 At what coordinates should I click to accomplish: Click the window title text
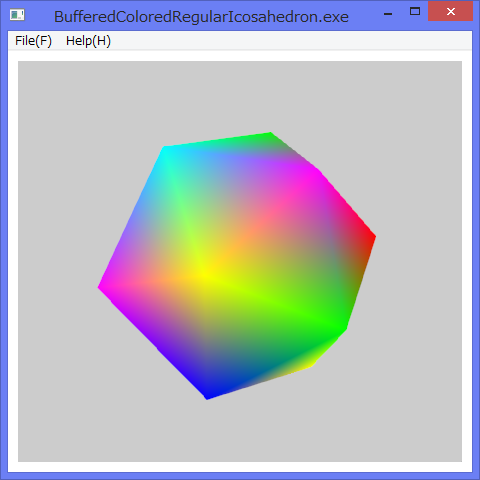201,17
